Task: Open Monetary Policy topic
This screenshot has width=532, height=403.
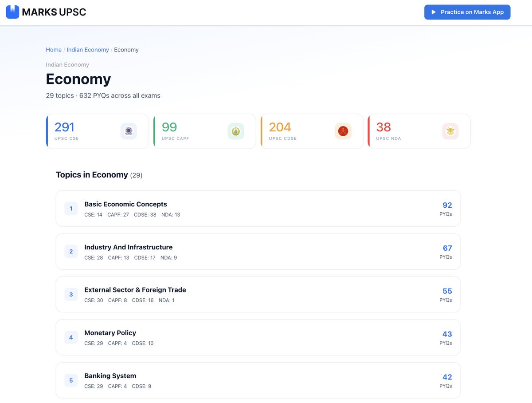Action: coord(258,337)
